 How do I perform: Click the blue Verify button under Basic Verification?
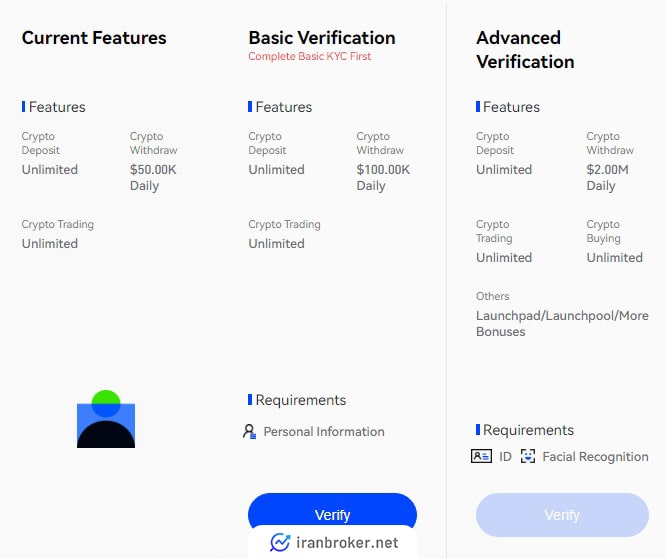[x=332, y=511]
